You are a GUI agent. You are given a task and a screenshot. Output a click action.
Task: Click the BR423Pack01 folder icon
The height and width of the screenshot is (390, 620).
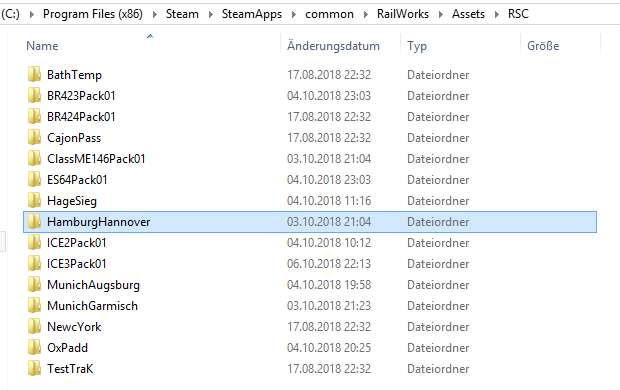[x=34, y=95]
